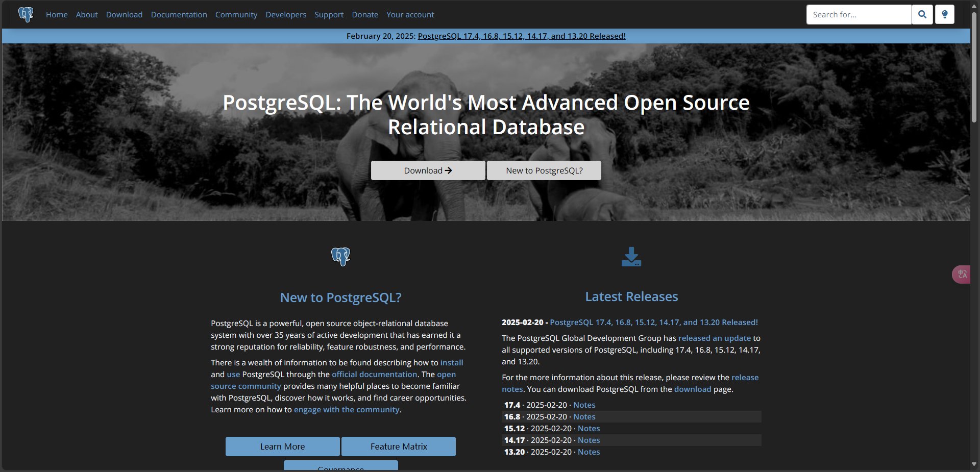Click the hero Download button
Screen dimensions: 980x472
[x=428, y=170]
